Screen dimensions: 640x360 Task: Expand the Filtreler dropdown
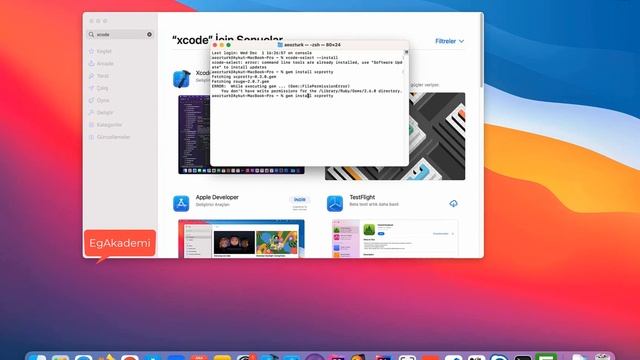pyautogui.click(x=449, y=41)
